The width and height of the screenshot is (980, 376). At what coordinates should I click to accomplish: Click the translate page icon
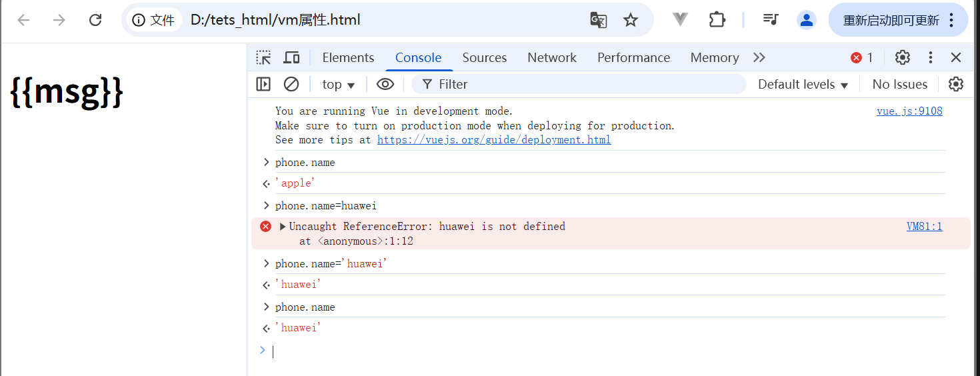598,20
